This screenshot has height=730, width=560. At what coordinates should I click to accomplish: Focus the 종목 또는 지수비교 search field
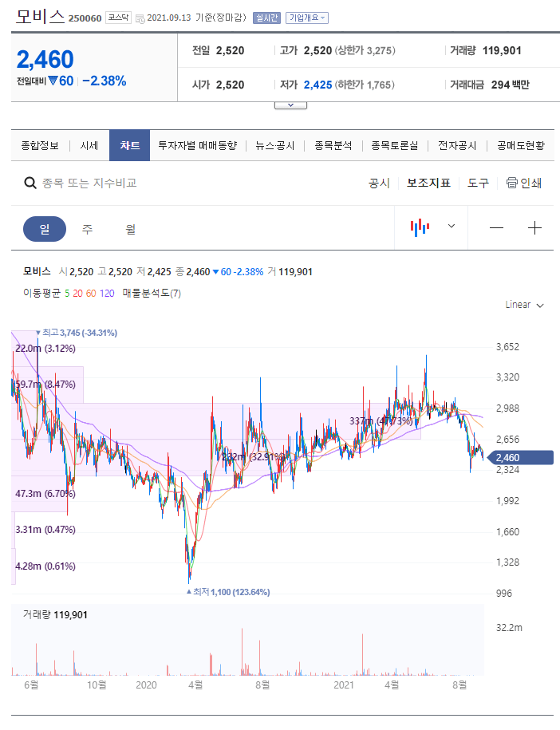pos(89,183)
